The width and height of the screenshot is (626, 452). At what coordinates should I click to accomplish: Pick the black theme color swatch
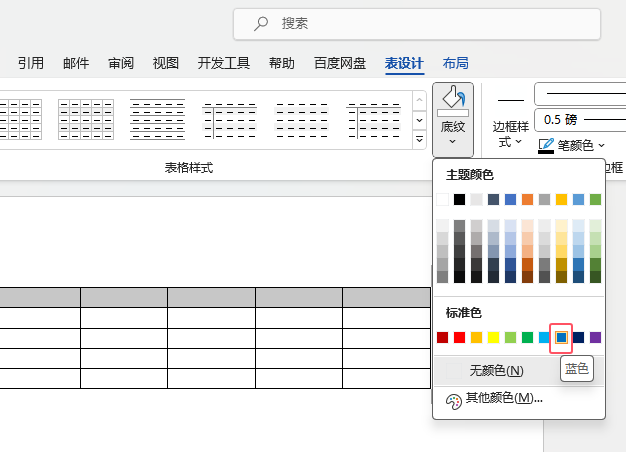tap(460, 199)
